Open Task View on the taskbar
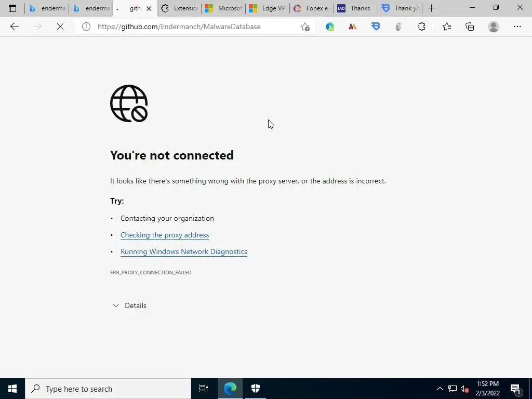Screen dimensions: 532x399 coord(204,389)
